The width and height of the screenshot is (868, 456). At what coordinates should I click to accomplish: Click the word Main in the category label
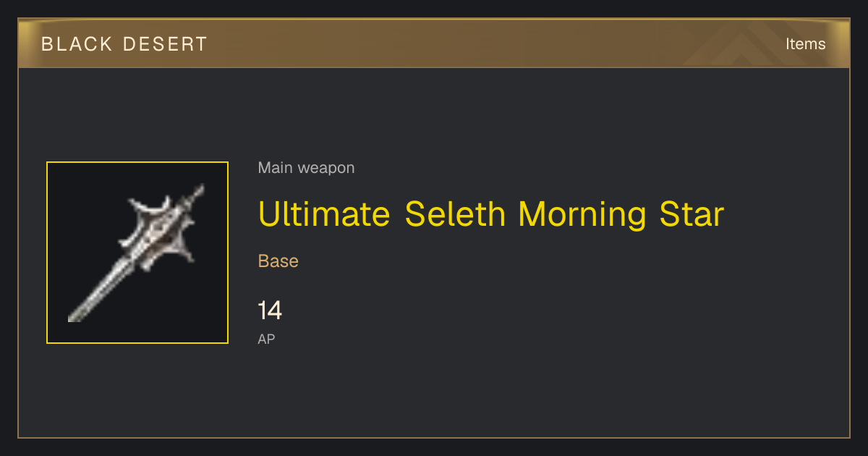click(276, 168)
